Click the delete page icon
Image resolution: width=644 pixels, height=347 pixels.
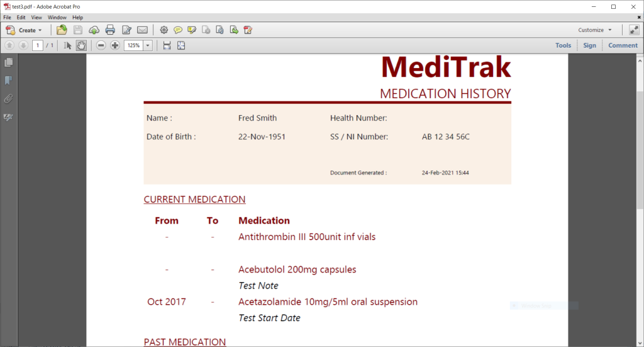pyautogui.click(x=206, y=30)
